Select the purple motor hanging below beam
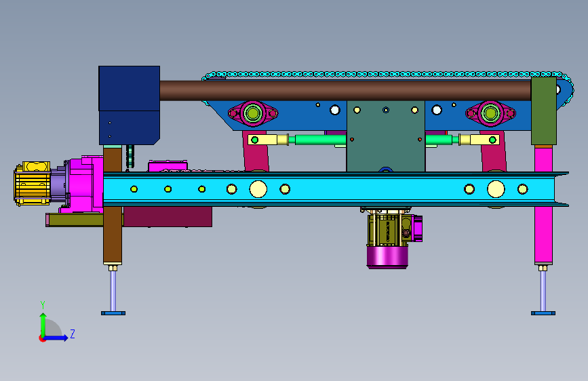Screen dimensions: 588x381 tap(387, 257)
